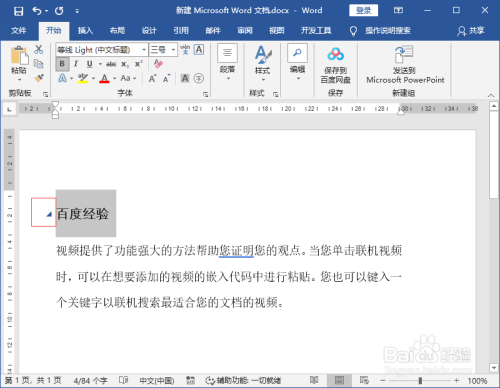Switch to the 布局 tab
Image resolution: width=500 pixels, height=388 pixels.
point(117,31)
